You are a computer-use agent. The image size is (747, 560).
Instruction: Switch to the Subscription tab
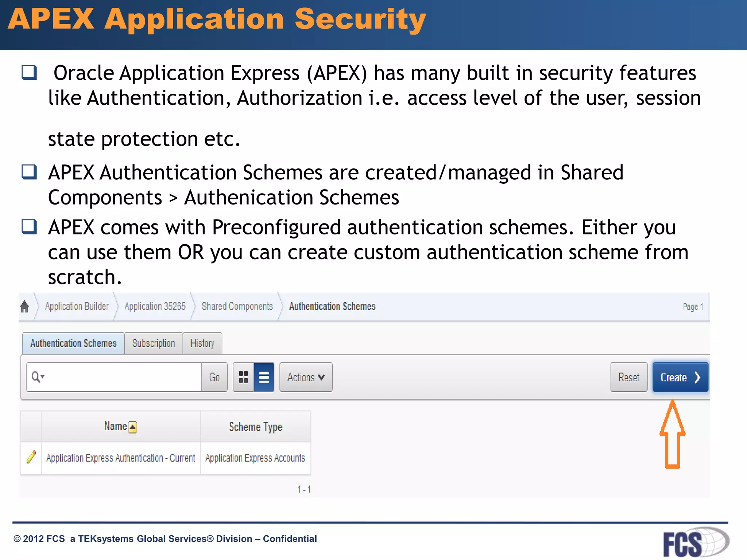(x=154, y=343)
